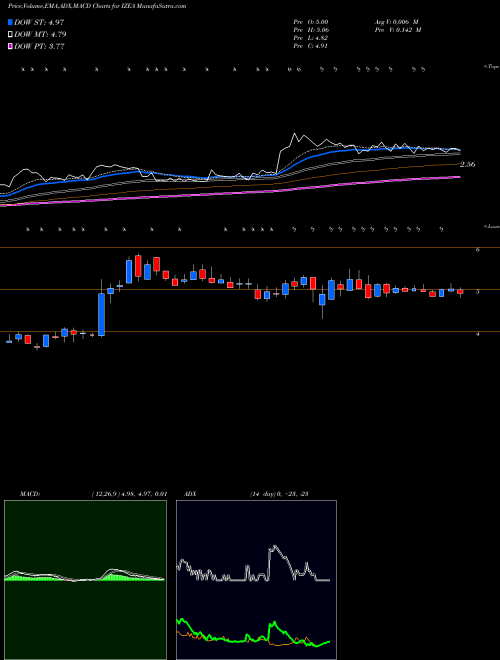The width and height of the screenshot is (500, 660).
Task: Select the 'DOW PT: 3.77' legend label
Action: point(40,46)
